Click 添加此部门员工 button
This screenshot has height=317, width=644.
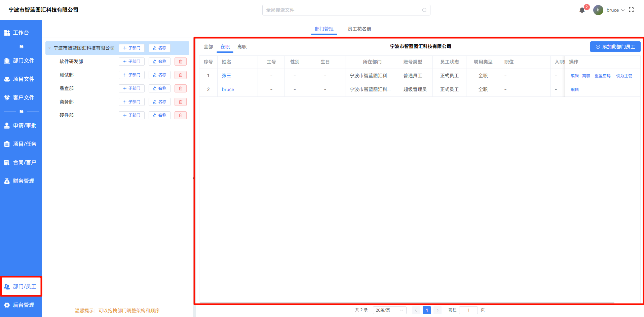click(615, 47)
